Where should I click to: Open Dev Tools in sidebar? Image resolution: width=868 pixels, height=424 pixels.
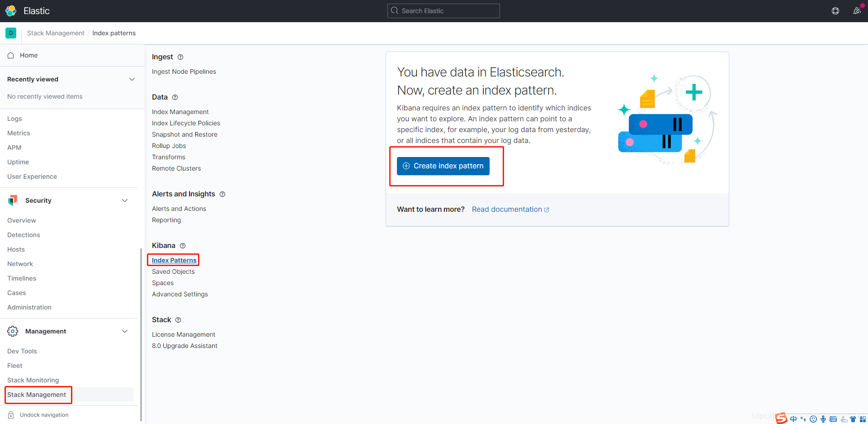[x=22, y=351]
